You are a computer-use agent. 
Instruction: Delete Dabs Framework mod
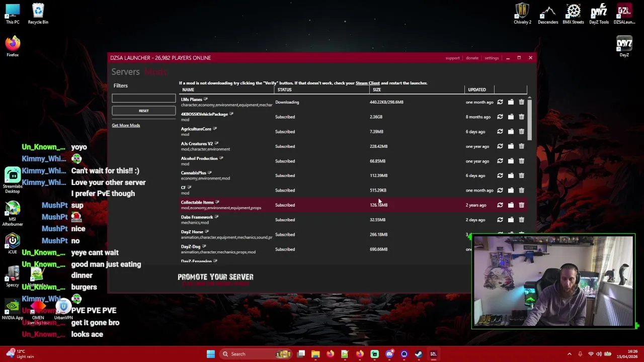[521, 220]
